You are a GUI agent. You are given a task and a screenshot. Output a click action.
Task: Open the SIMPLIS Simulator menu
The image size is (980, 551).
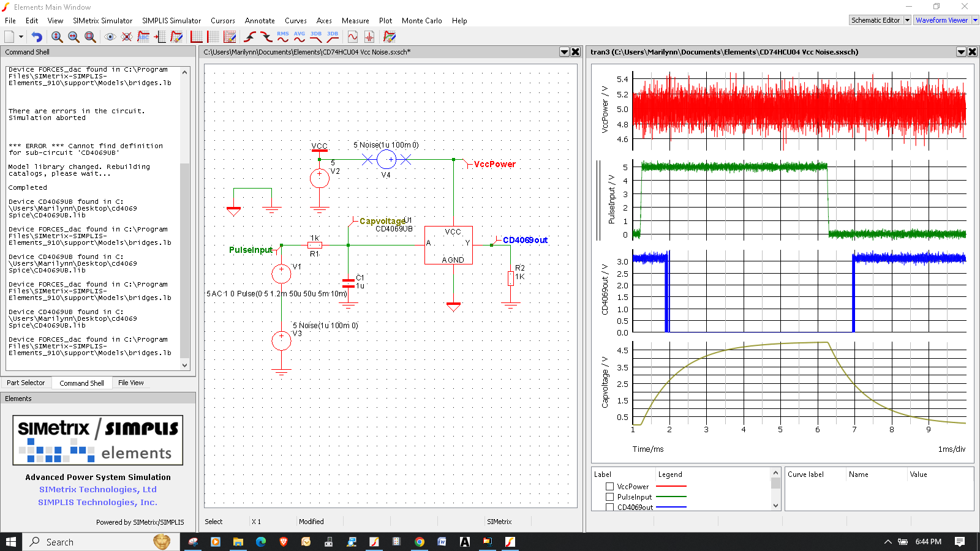[171, 21]
